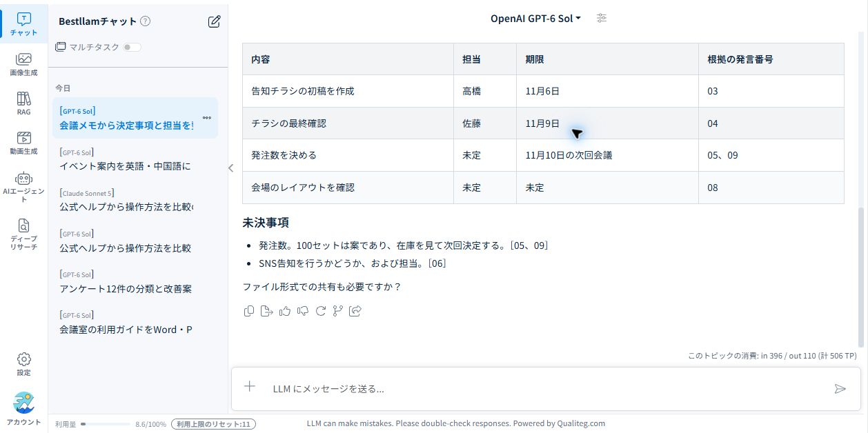Screen dimensions: 868x433
Task: Click the 期限 column header
Action: tap(607, 59)
